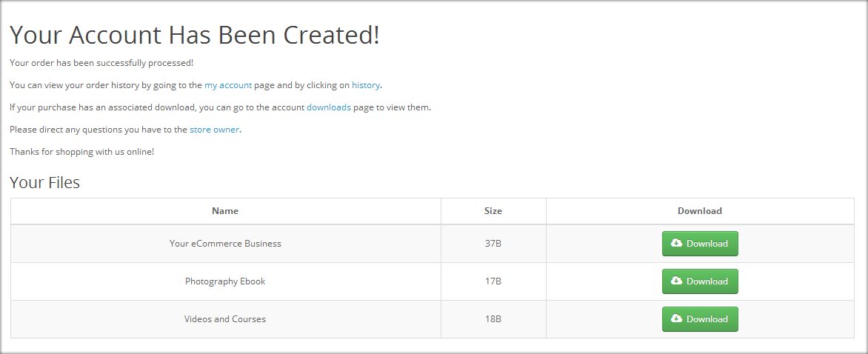The height and width of the screenshot is (354, 868).
Task: Select the Your eCommerce Business file name
Action: click(225, 244)
